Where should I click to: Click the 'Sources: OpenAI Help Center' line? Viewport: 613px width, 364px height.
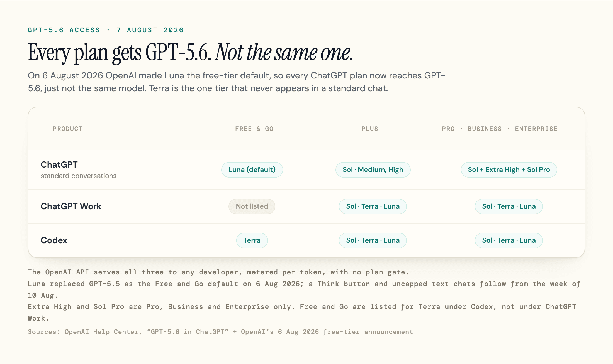pyautogui.click(x=220, y=332)
